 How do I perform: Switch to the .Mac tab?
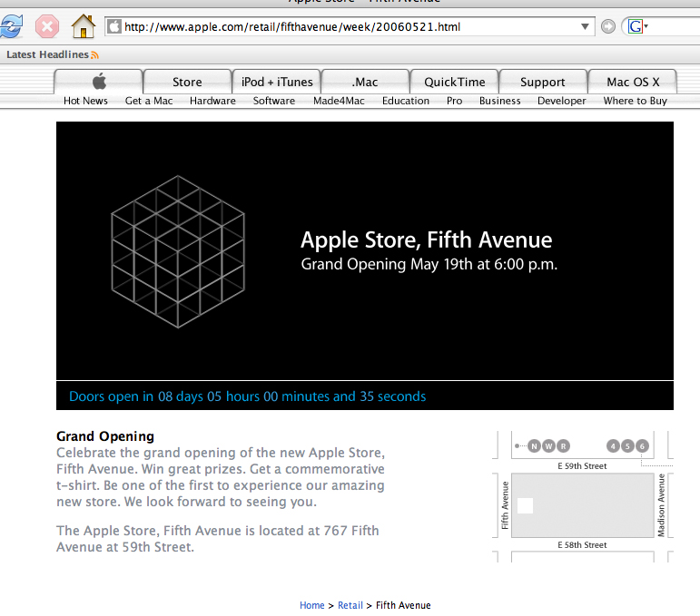point(365,82)
